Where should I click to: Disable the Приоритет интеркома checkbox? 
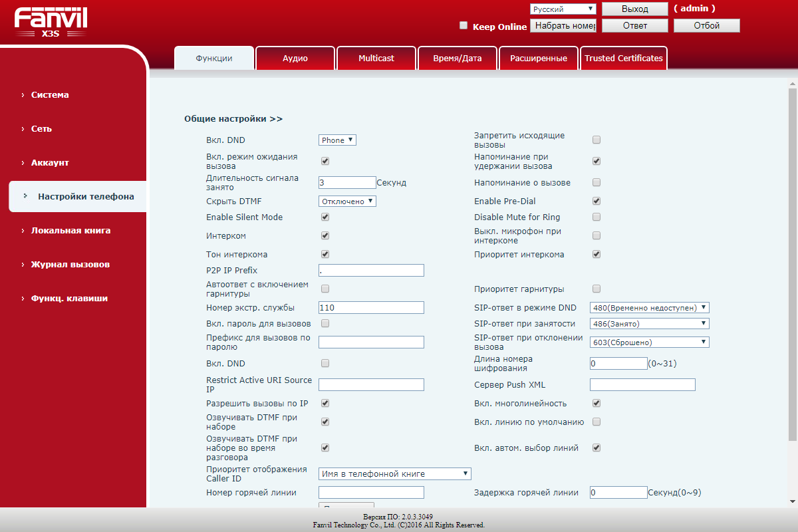tap(597, 254)
